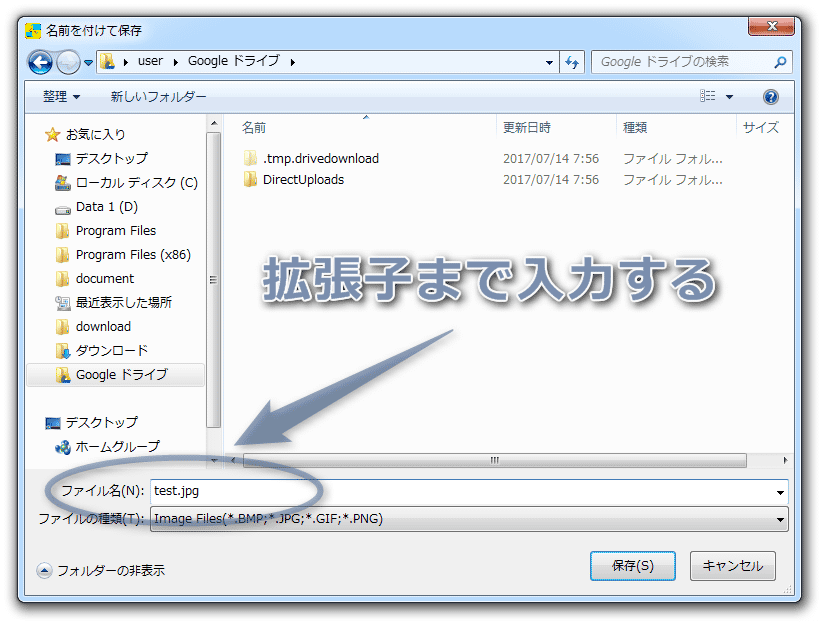Open the 整理 menu
The height and width of the screenshot is (625, 822).
(x=61, y=96)
